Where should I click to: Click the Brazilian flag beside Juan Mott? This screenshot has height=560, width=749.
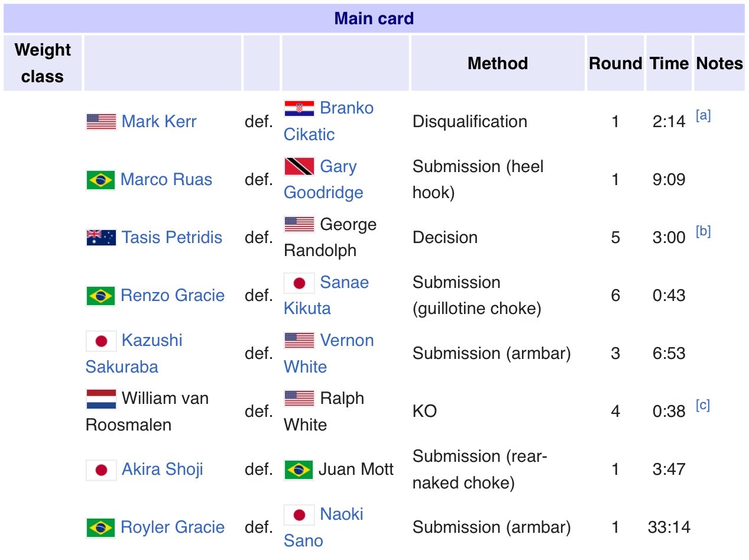pos(299,470)
